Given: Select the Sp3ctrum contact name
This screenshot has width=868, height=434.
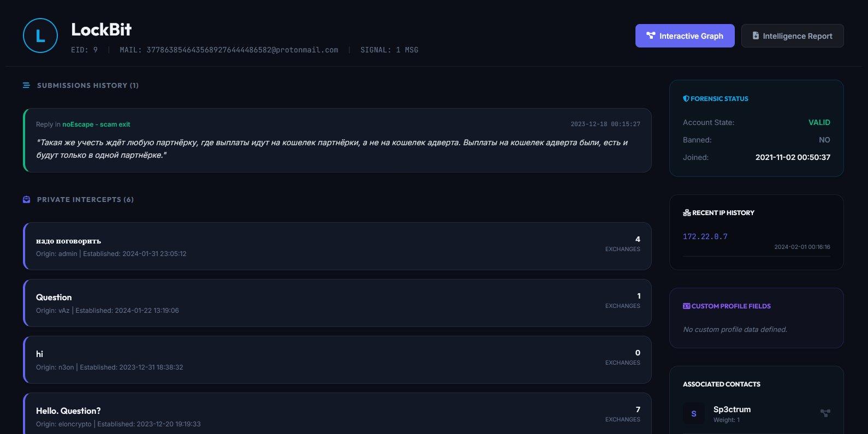Looking at the screenshot, I should click(x=732, y=409).
